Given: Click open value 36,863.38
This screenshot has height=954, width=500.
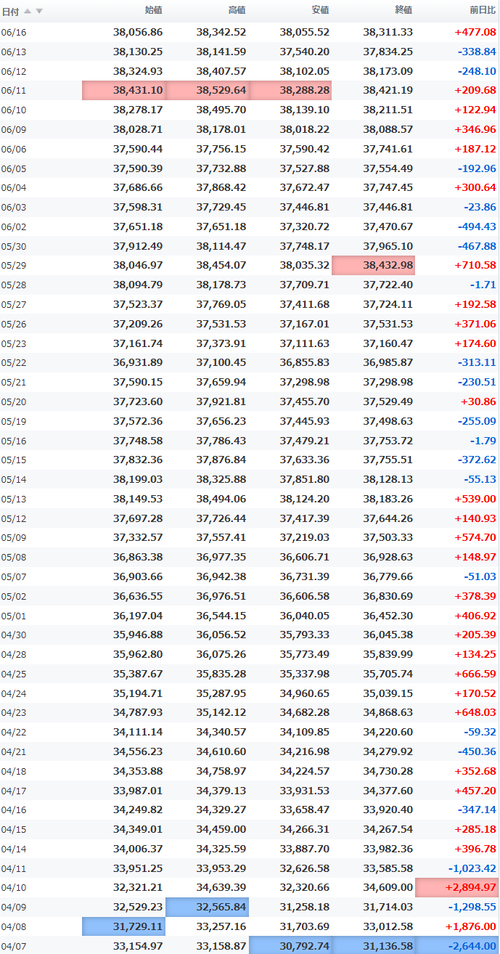Looking at the screenshot, I should tap(138, 557).
